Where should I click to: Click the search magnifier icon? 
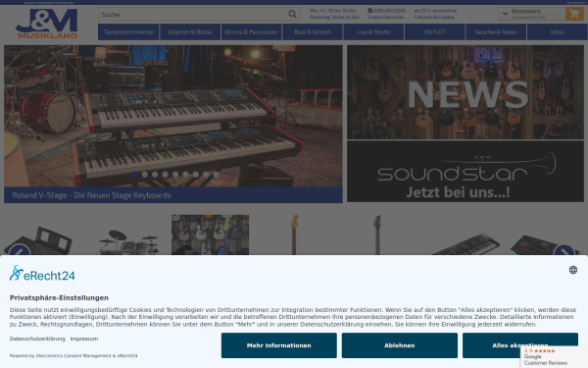[x=292, y=15]
